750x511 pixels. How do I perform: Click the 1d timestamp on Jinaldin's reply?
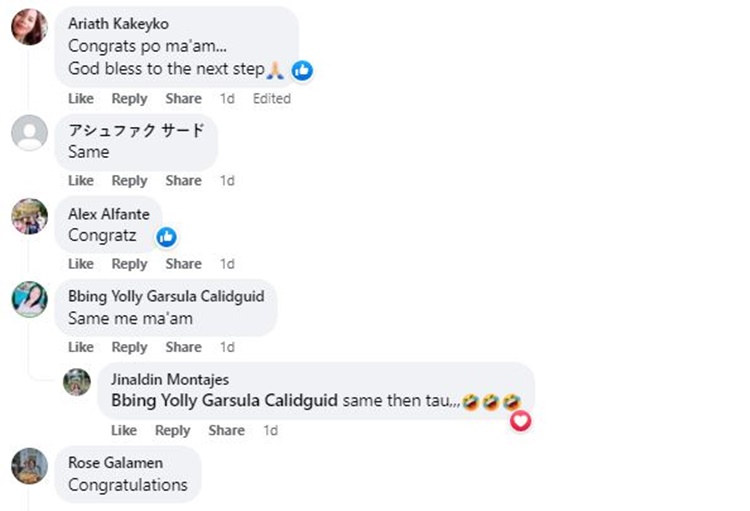coord(270,430)
